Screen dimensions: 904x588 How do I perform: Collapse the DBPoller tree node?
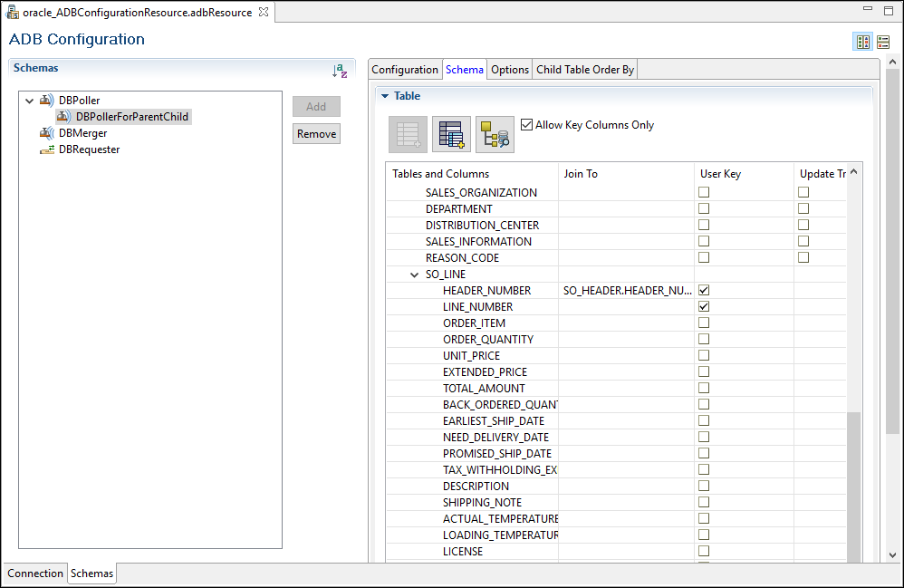tap(30, 101)
